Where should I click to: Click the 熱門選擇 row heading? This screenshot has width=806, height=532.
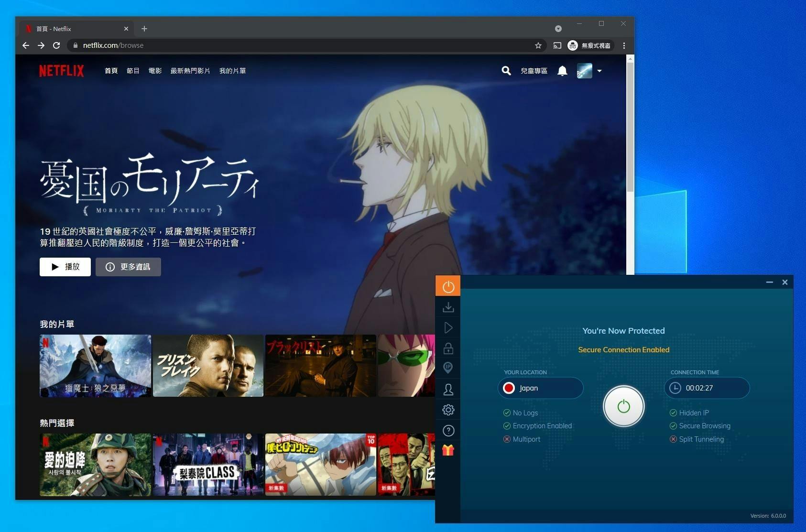(57, 423)
